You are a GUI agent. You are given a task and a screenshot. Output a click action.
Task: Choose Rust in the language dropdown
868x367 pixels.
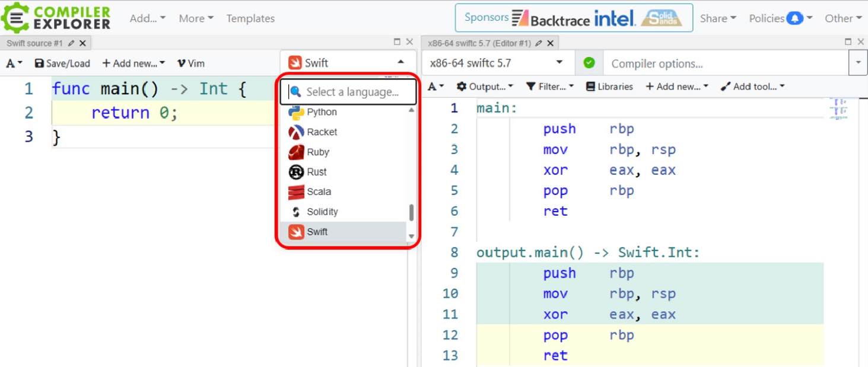316,172
